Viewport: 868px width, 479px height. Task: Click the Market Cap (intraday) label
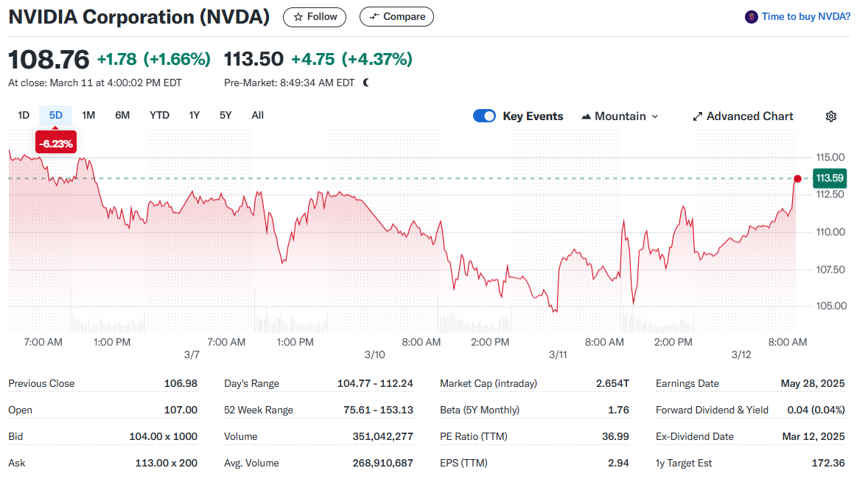489,383
